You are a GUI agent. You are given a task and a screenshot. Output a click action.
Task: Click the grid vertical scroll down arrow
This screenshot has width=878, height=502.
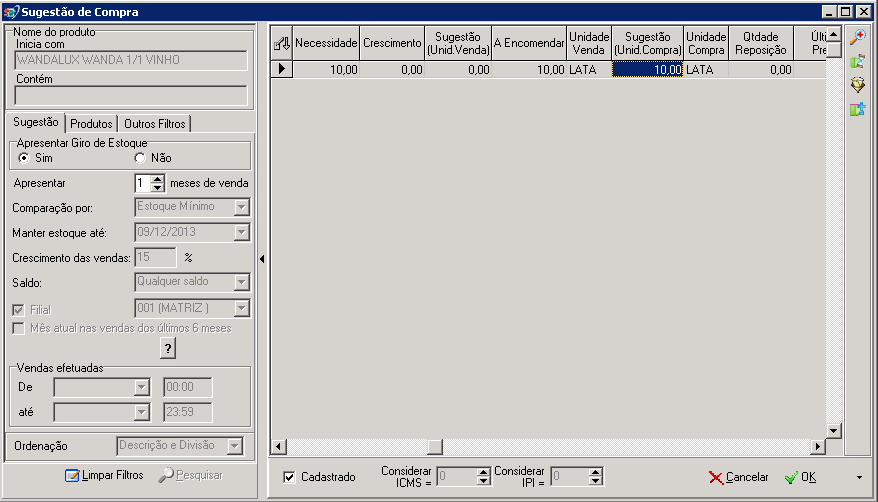[x=834, y=430]
